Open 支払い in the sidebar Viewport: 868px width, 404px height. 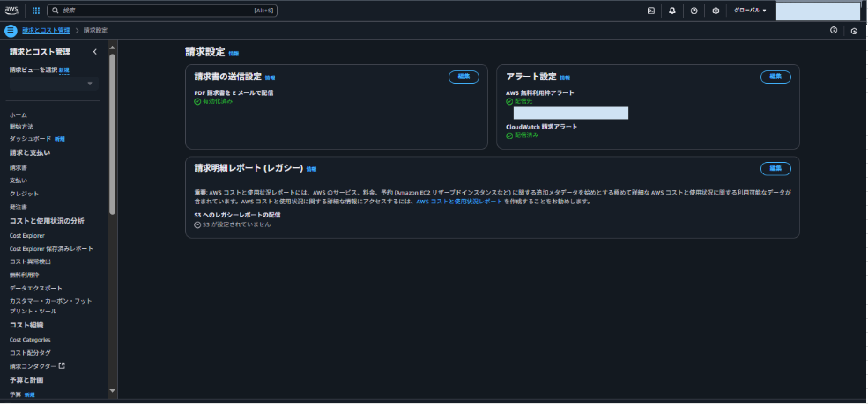click(19, 180)
